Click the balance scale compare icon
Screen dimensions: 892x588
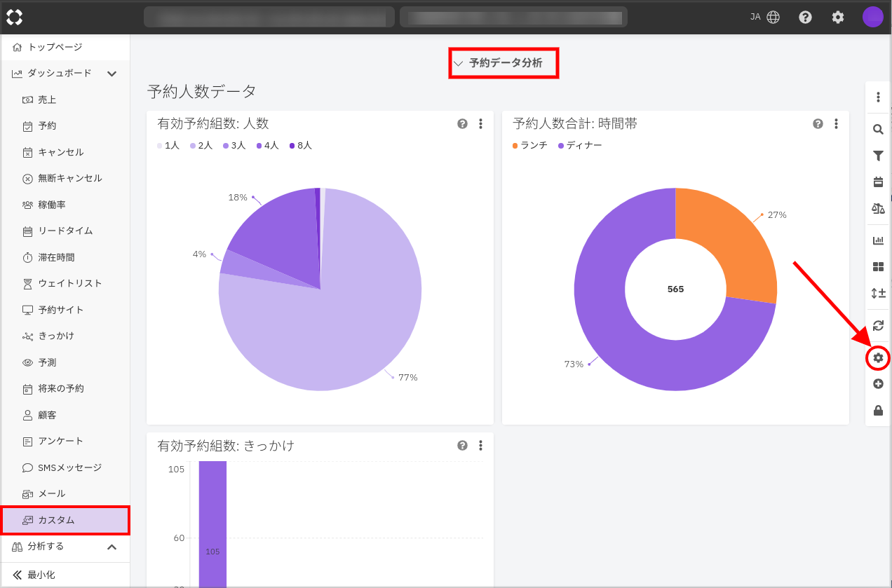point(878,208)
